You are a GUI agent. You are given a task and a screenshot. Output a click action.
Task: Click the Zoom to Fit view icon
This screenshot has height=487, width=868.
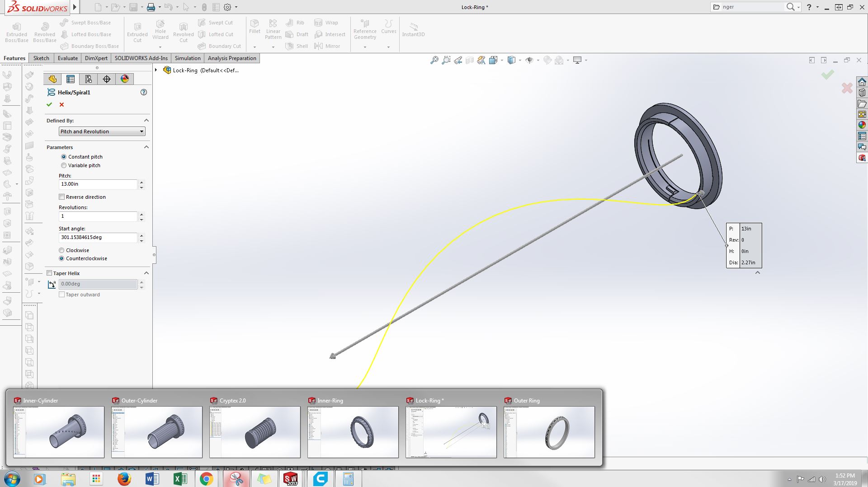[x=434, y=60]
